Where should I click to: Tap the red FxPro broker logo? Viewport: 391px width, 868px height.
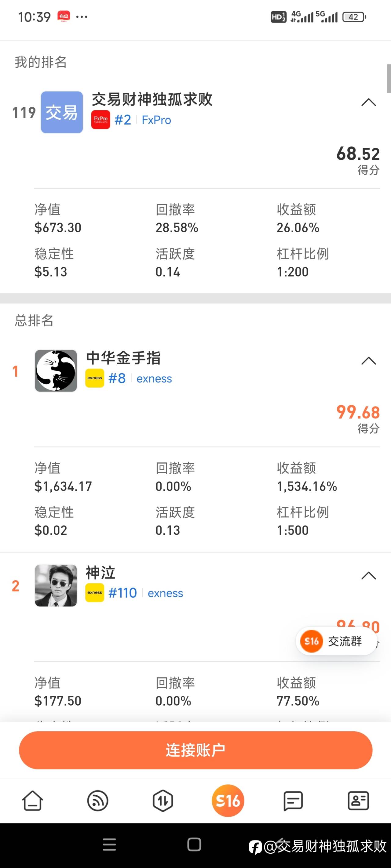coord(100,120)
